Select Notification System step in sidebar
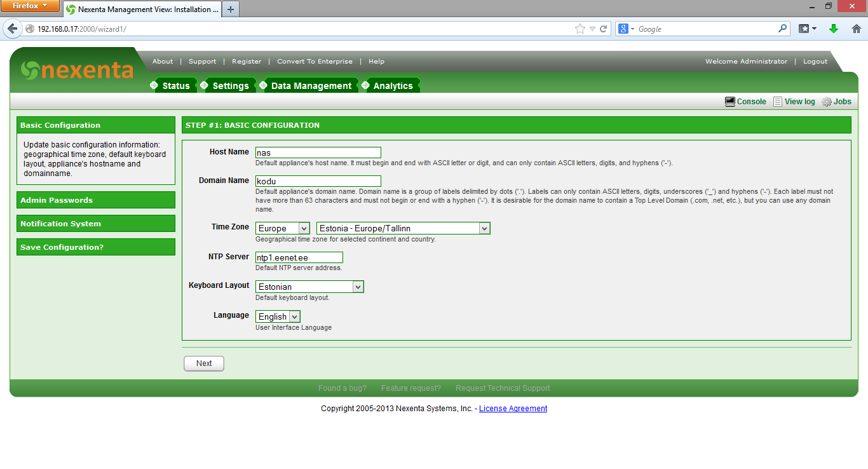This screenshot has width=868, height=469. click(x=96, y=224)
